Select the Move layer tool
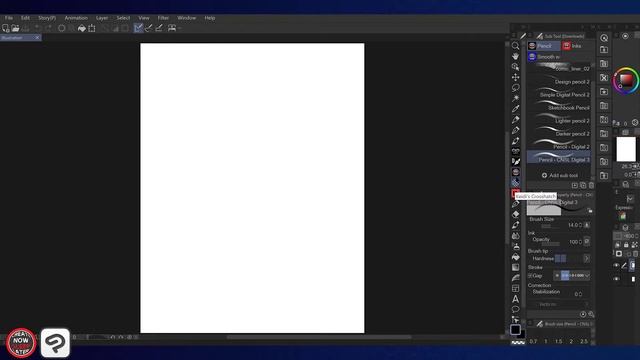Screen dimensions: 640x360 pos(516,77)
